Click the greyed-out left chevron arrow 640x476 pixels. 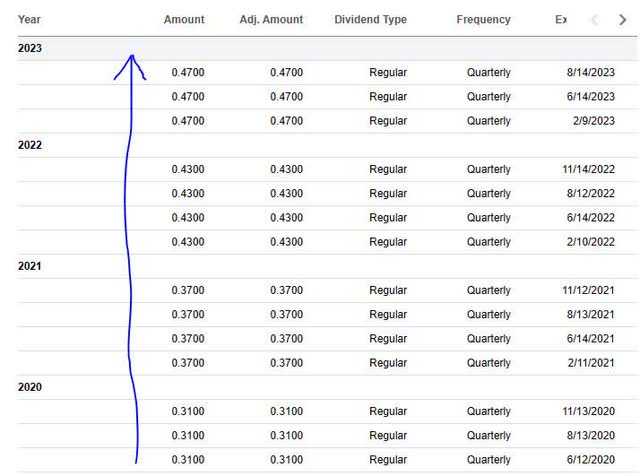coord(595,20)
